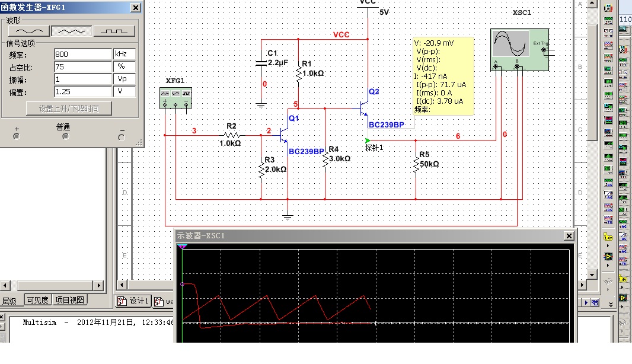Viewport: 632px width, 364px height.
Task: Click the 普通 common terminal of function generator
Action: point(65,136)
